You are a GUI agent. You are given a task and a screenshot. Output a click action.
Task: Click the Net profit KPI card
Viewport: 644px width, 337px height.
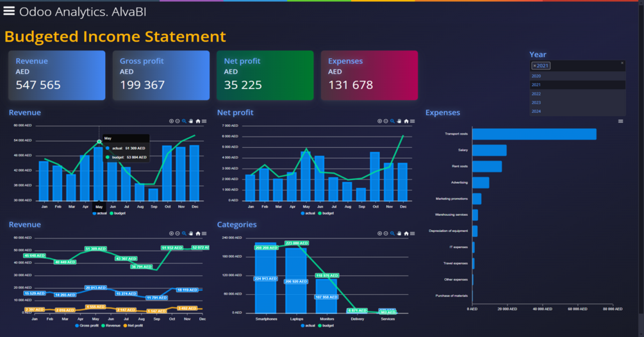(265, 75)
